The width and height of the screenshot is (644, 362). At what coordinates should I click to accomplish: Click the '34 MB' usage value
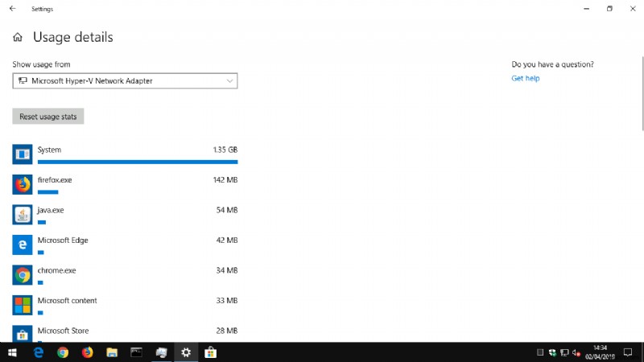click(227, 270)
